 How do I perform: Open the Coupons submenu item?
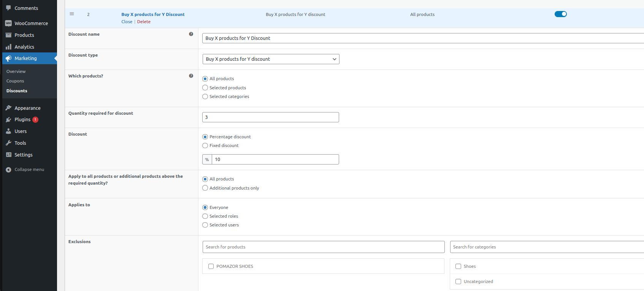coord(15,81)
